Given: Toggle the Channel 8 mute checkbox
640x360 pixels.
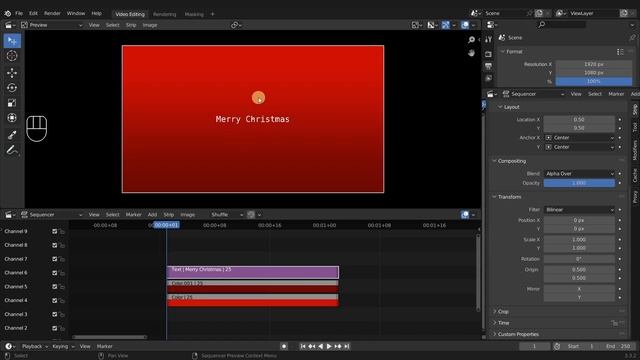Looking at the screenshot, I should pyautogui.click(x=55, y=245).
